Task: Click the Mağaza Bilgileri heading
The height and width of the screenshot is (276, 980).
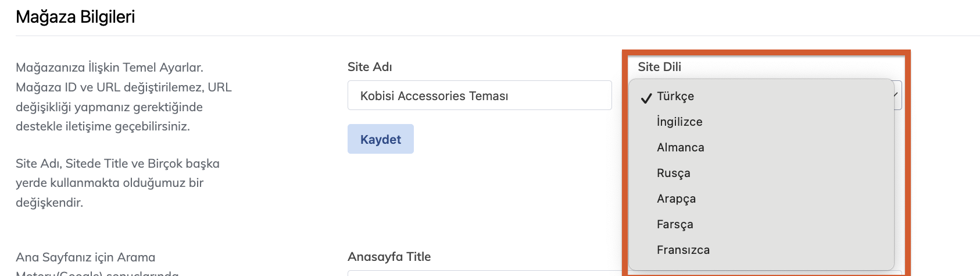Action: [x=76, y=17]
